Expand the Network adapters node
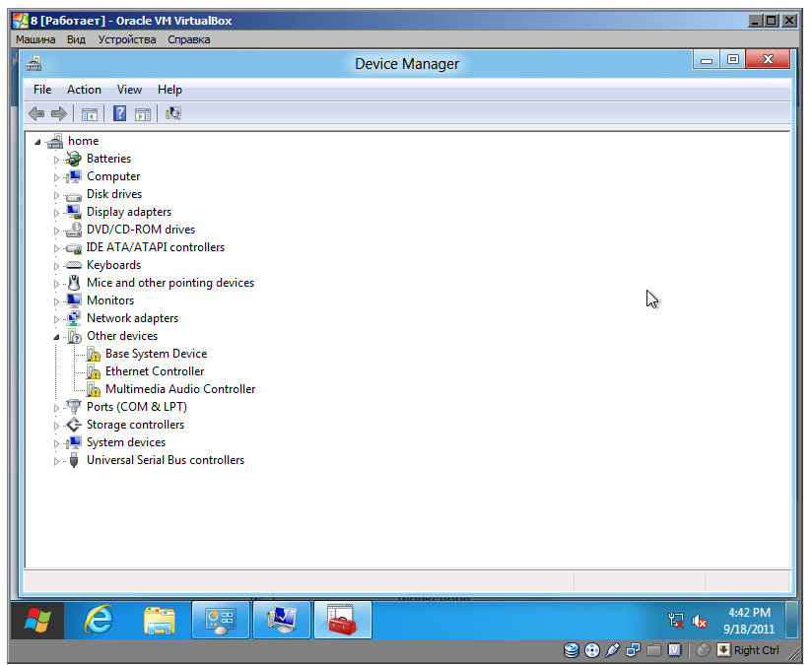Viewport: 812px width, 665px height. click(57, 318)
